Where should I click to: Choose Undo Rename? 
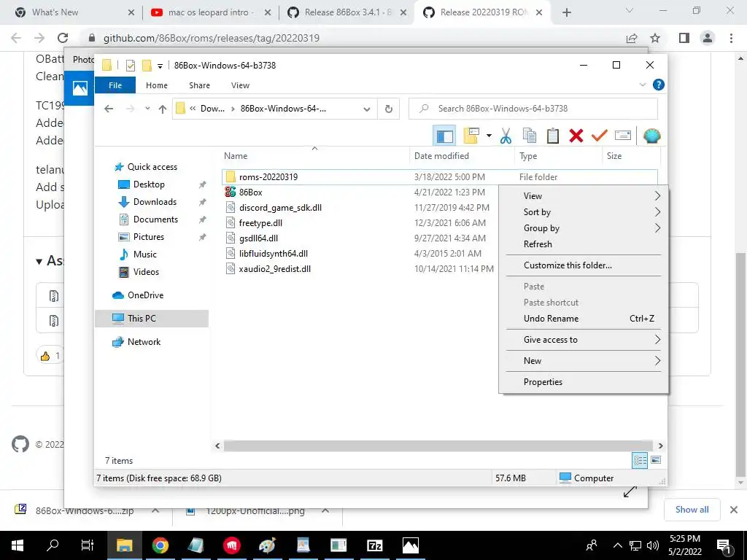[x=584, y=319]
